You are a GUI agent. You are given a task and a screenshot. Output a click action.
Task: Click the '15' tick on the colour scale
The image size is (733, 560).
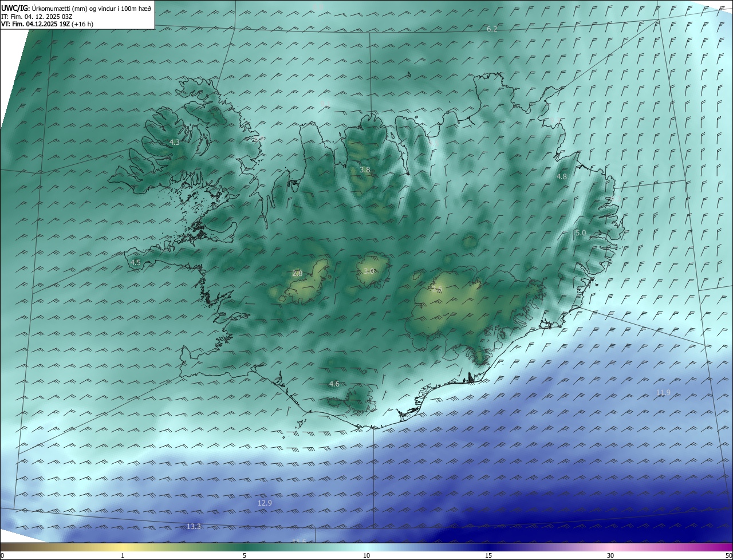click(488, 555)
